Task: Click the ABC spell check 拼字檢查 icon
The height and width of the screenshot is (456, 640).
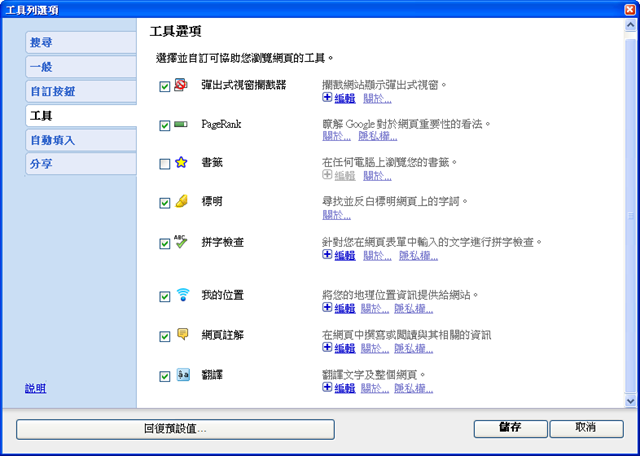Action: pyautogui.click(x=180, y=241)
